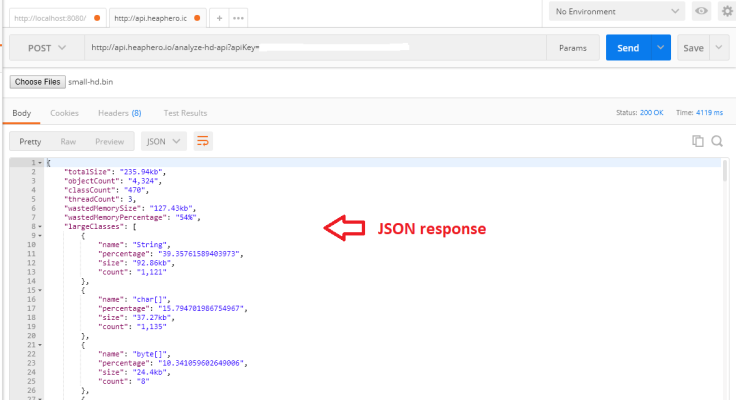Send the request
The image size is (736, 400).
click(x=628, y=48)
